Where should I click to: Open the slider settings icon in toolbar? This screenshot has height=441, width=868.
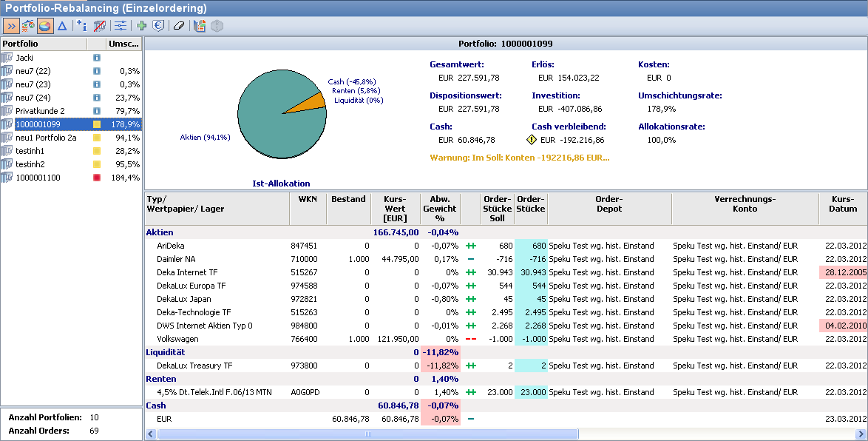pyautogui.click(x=121, y=26)
